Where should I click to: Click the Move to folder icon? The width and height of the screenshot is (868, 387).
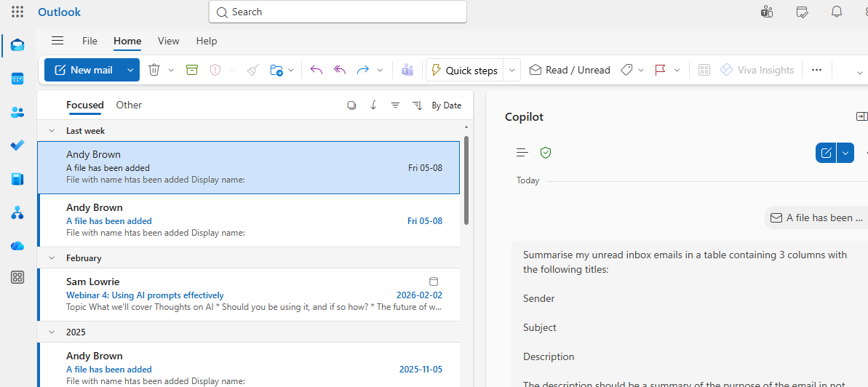276,71
